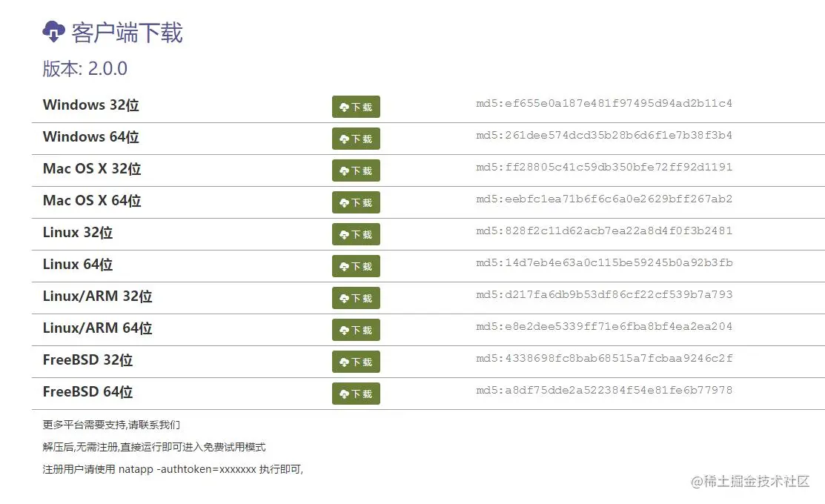Image resolution: width=825 pixels, height=504 pixels.
Task: Download the Windows 64位 client
Action: point(356,139)
